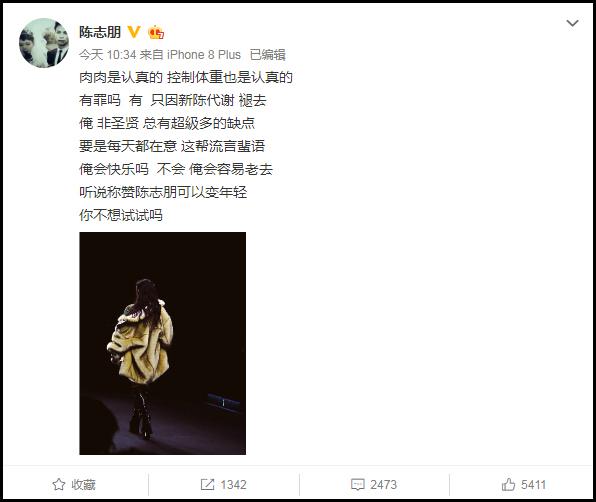Click the 今天 10:34 timestamp link
Screen dimensions: 596x502
(x=108, y=55)
